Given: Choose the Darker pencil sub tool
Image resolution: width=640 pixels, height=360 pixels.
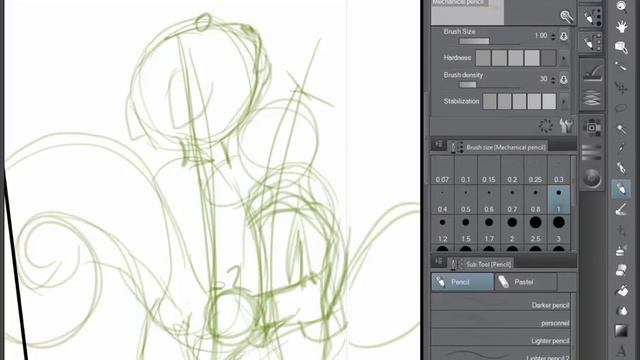Looking at the screenshot, I should [501, 302].
